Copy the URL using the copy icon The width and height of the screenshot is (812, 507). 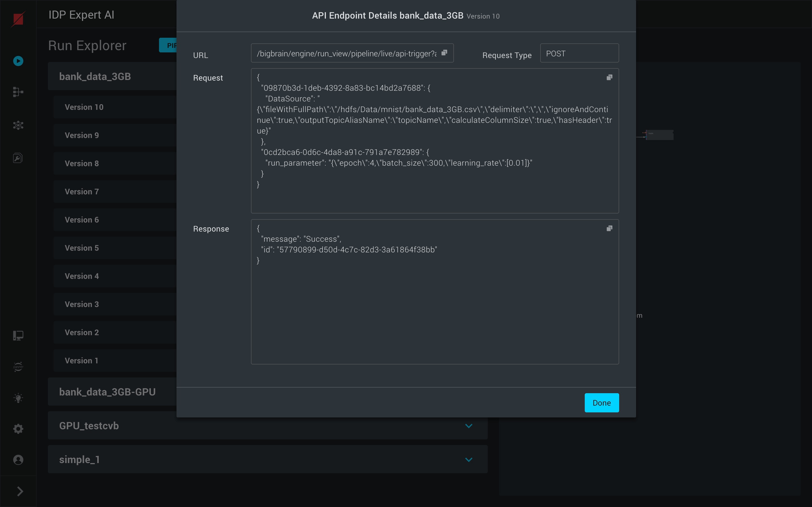pos(444,53)
